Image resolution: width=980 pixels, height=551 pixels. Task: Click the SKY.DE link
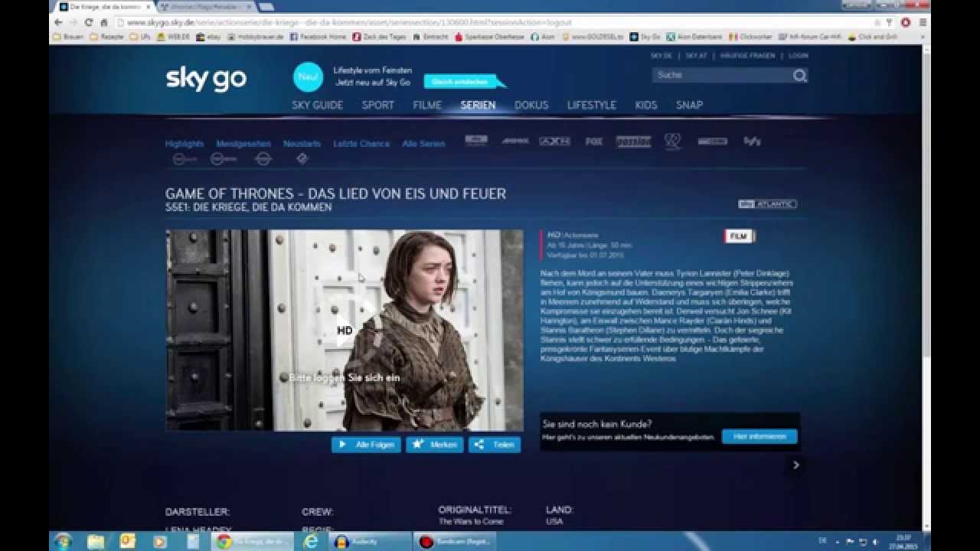[661, 56]
